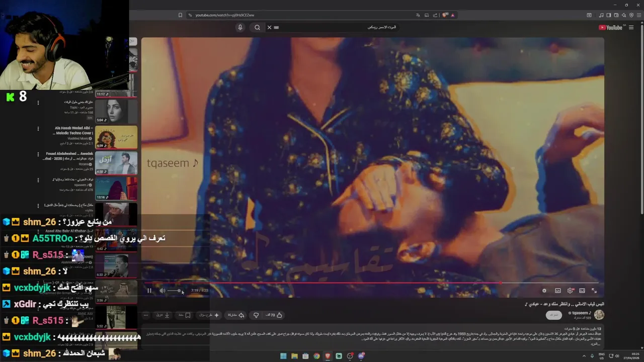
Task: Click the Subscribe button beside tqaseem
Action: [x=554, y=315]
